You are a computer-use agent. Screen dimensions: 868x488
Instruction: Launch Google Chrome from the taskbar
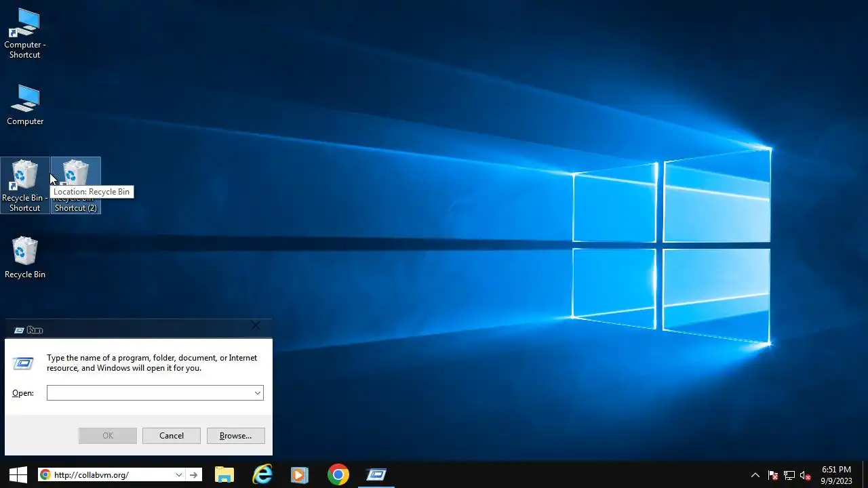tap(338, 474)
